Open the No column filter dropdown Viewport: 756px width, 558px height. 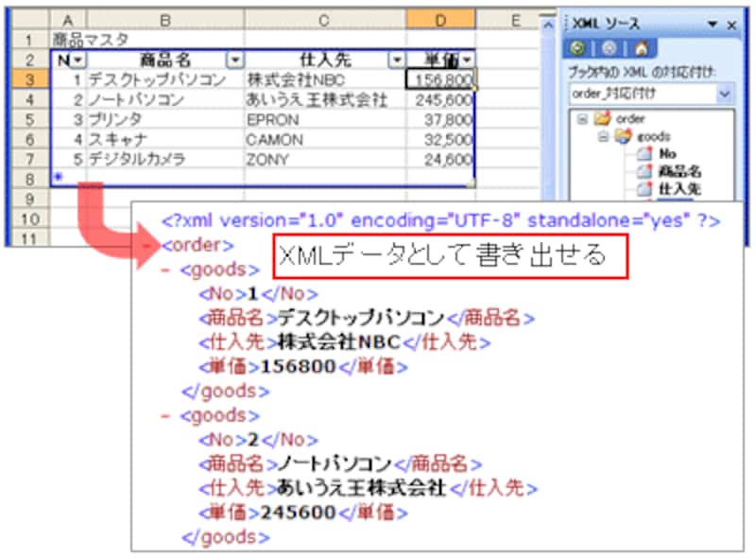coord(78,61)
